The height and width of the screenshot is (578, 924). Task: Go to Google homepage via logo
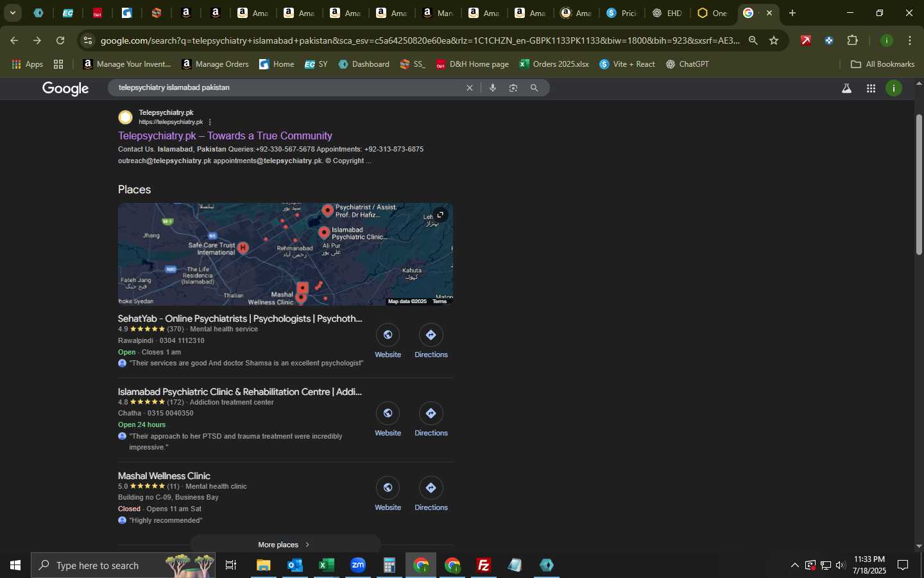pos(65,89)
